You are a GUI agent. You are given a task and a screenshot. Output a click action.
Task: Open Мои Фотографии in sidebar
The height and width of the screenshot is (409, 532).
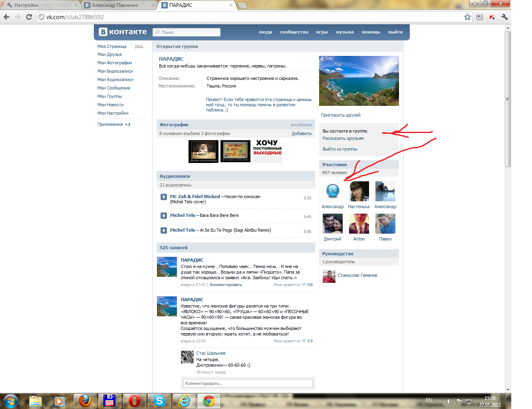coord(115,63)
